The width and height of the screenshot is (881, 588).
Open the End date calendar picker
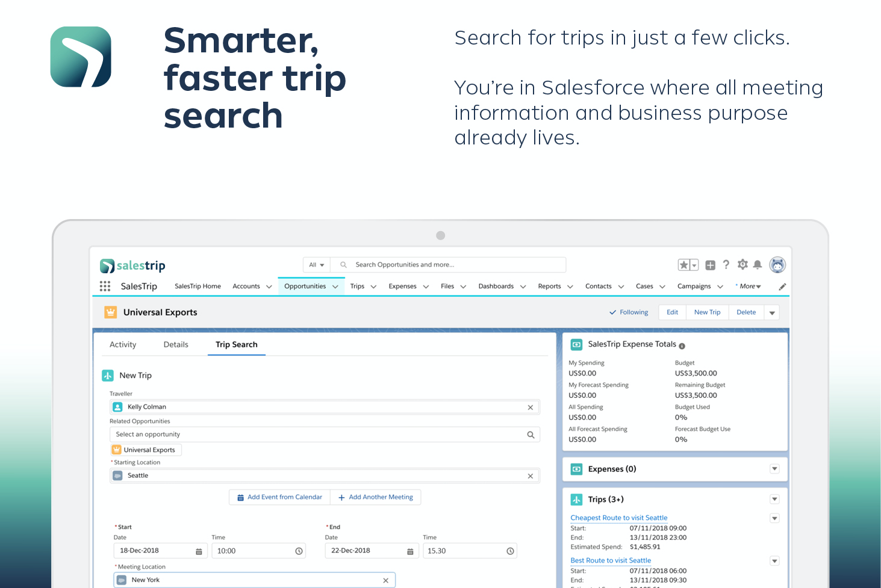pos(410,551)
